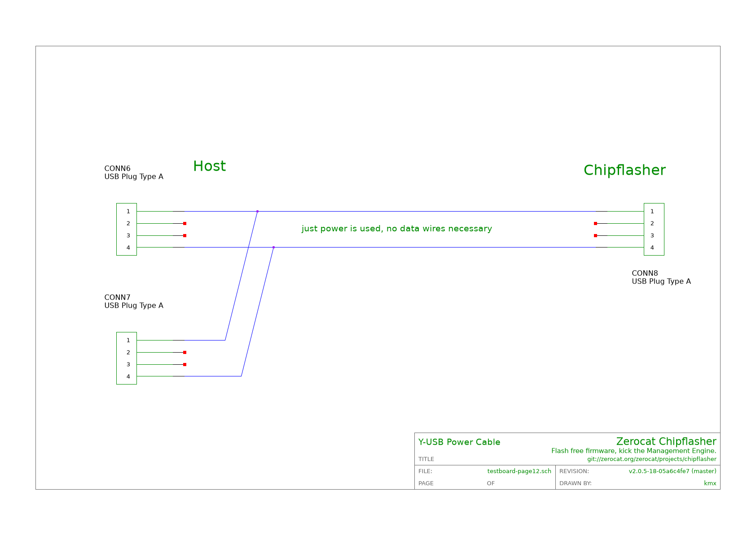The image size is (756, 535).
Task: Select the CONN8 reference label
Action: click(645, 273)
